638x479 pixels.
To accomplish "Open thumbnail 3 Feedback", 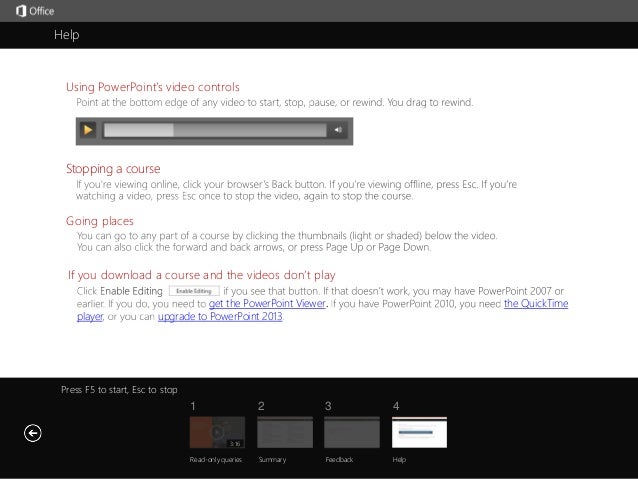I will (352, 432).
